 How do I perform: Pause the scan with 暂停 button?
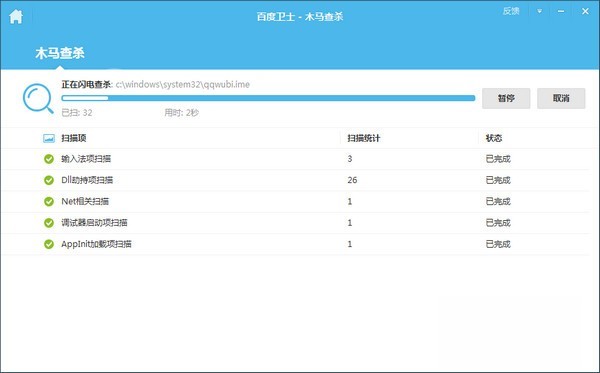point(506,98)
